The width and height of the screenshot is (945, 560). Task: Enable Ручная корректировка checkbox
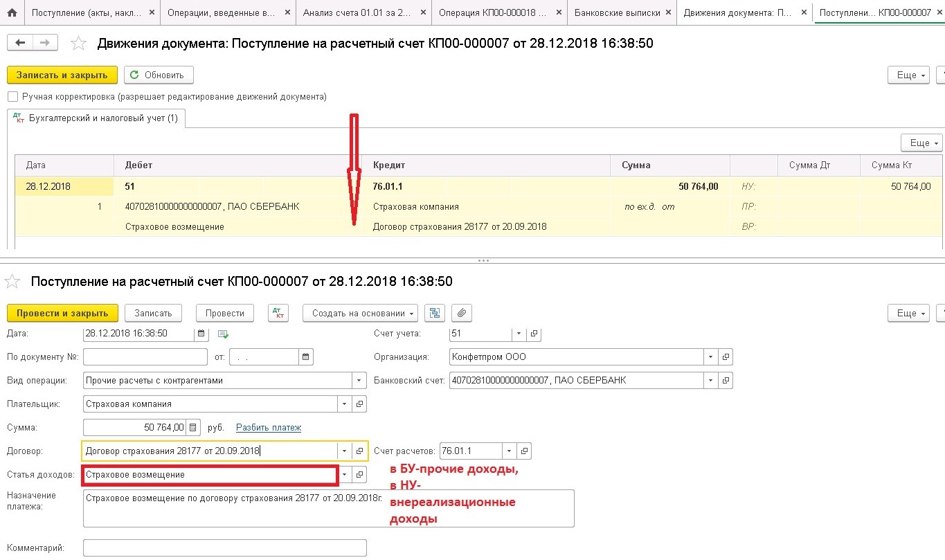[12, 97]
